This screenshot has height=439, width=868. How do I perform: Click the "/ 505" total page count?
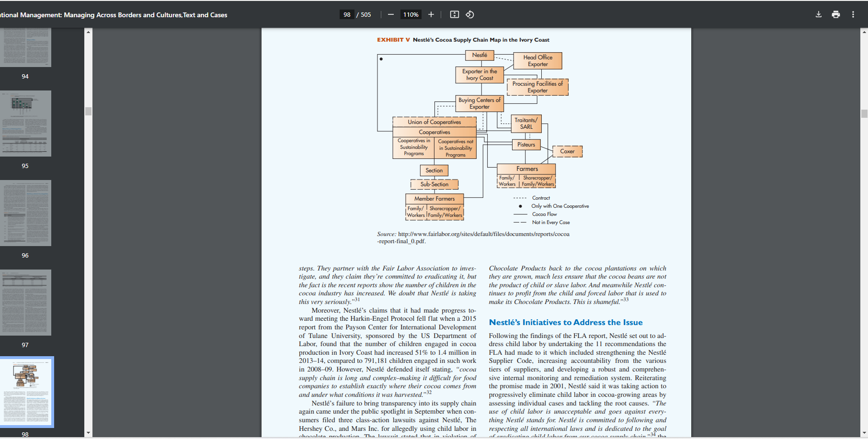click(364, 15)
